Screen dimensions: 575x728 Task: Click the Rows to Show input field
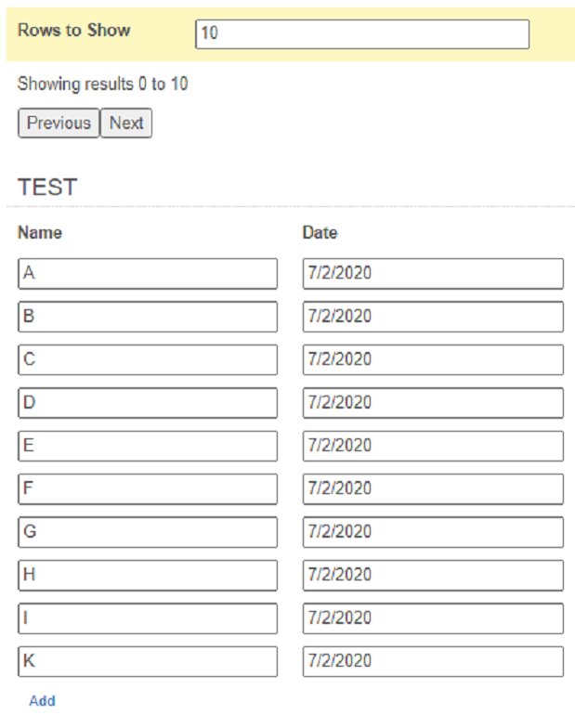tap(362, 33)
